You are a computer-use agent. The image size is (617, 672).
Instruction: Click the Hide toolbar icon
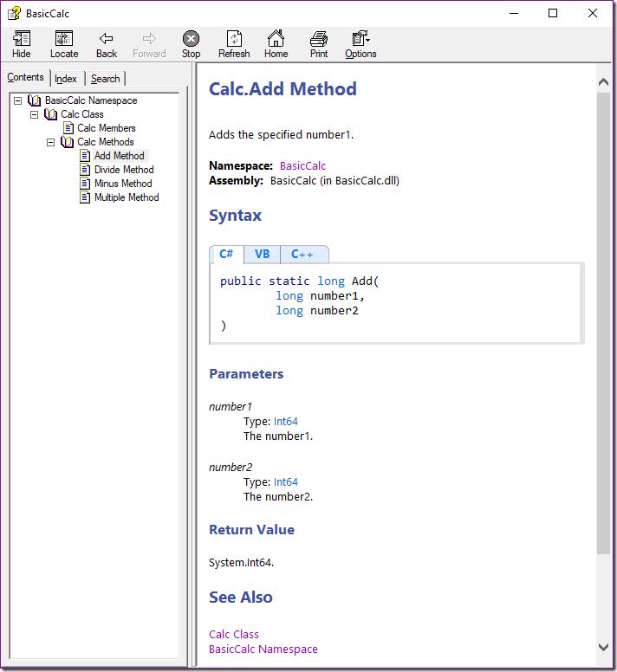click(x=22, y=39)
